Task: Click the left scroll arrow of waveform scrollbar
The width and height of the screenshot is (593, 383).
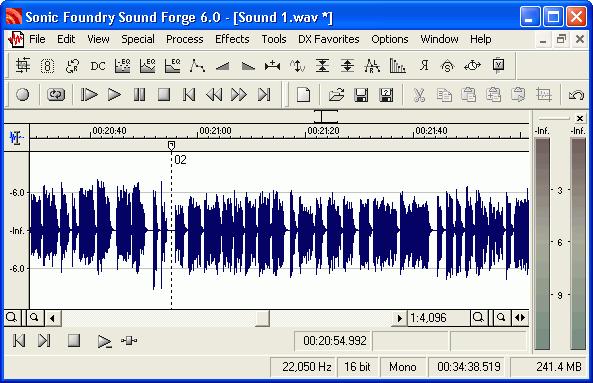Action: pos(53,318)
